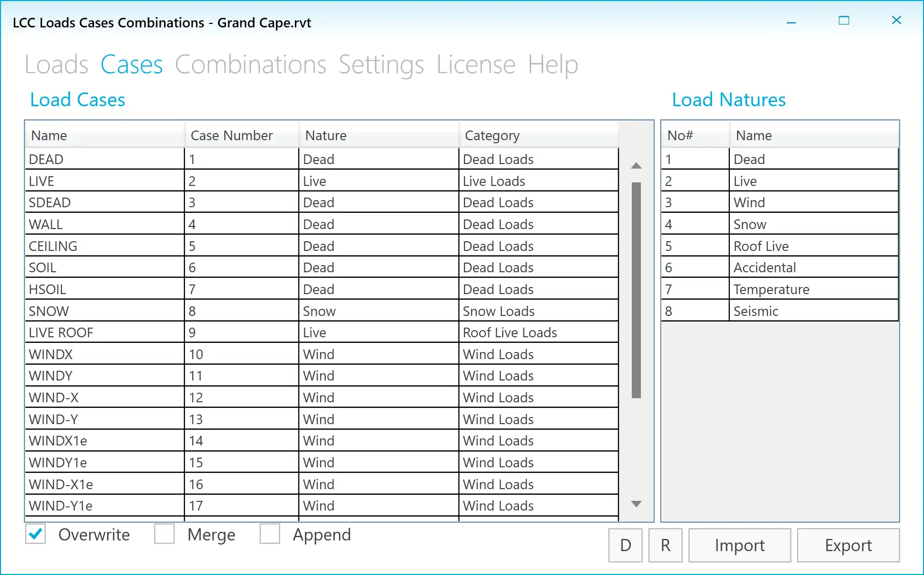Click the scroll up arrow in Load Cases
The image size is (924, 575).
[x=636, y=166]
